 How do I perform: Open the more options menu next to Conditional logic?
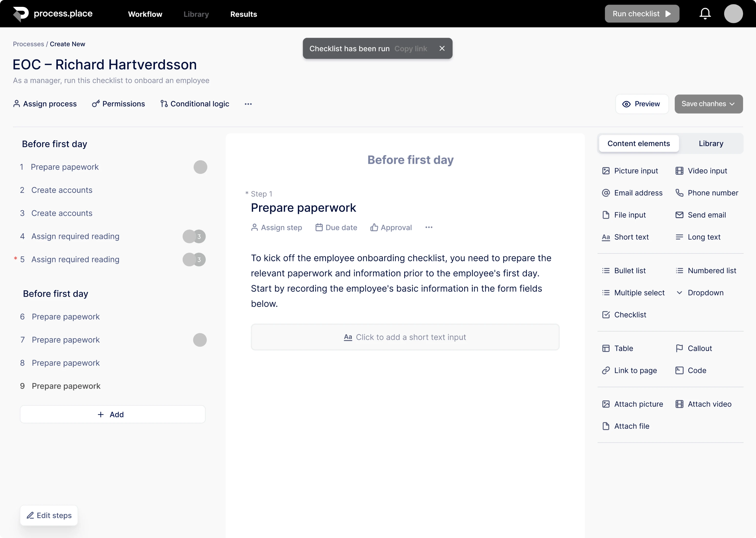[248, 104]
